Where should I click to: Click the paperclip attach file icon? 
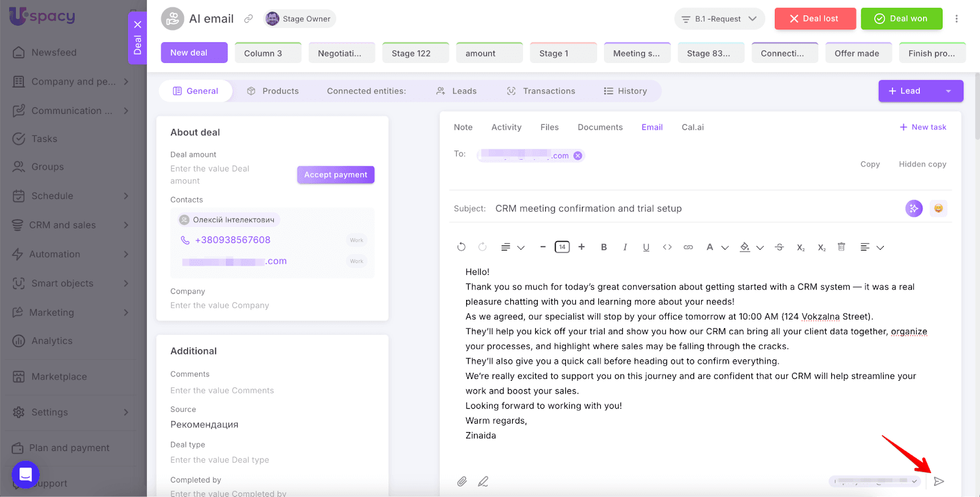click(462, 482)
